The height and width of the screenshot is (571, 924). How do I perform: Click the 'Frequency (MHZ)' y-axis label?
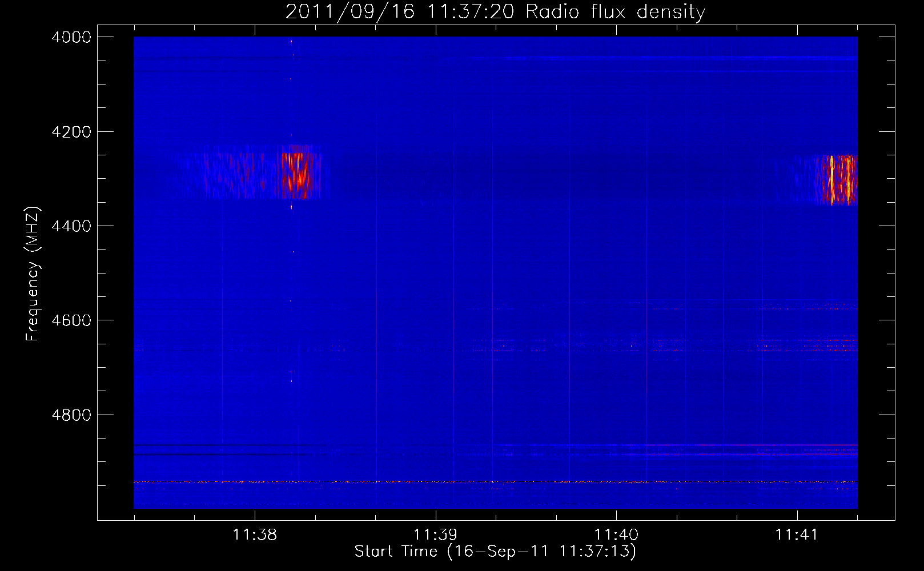33,274
